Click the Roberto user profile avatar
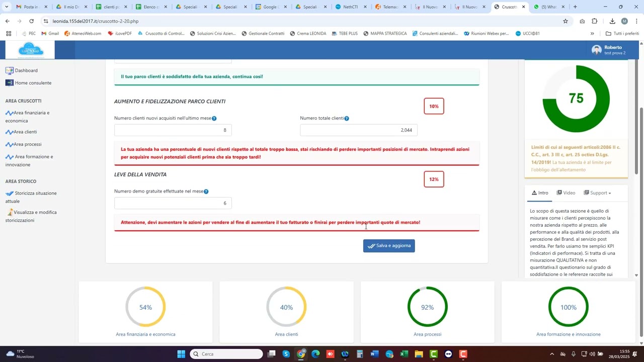This screenshot has width=644, height=362. (597, 50)
